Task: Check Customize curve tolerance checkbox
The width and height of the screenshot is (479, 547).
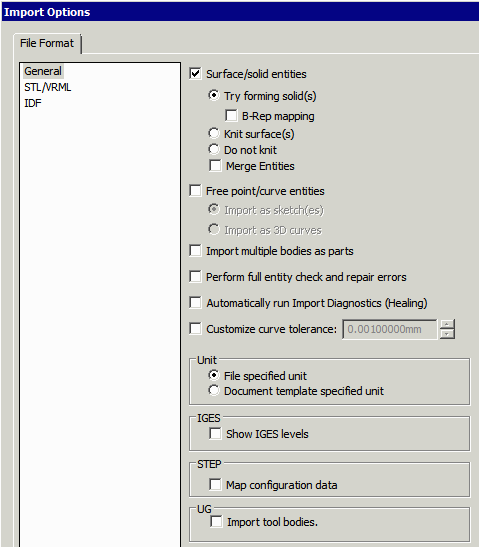Action: (195, 329)
